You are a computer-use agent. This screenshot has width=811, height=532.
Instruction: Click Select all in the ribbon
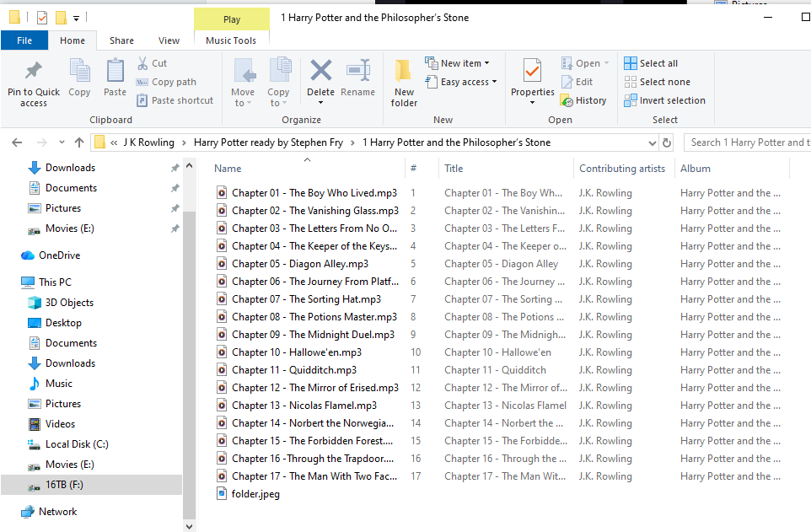pos(651,63)
